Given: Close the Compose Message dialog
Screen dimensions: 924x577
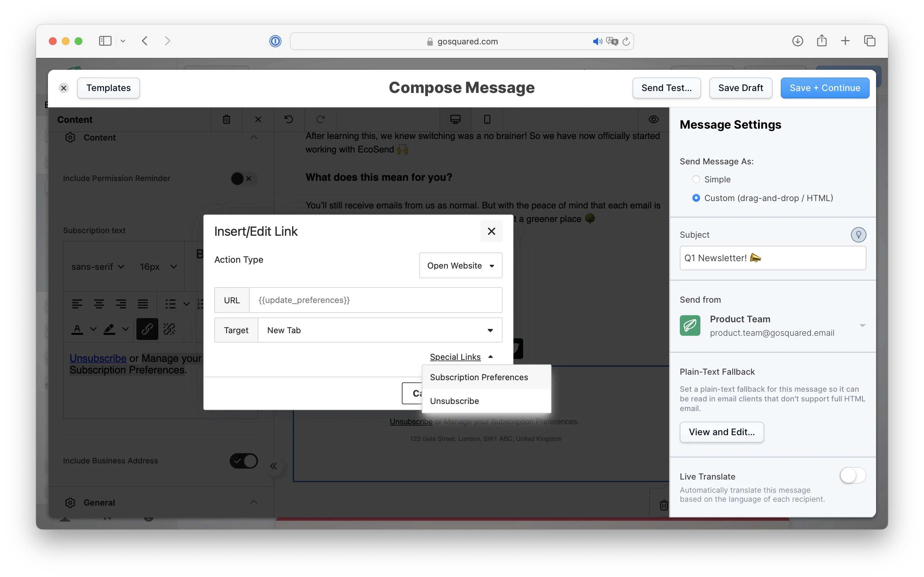Looking at the screenshot, I should (x=64, y=88).
